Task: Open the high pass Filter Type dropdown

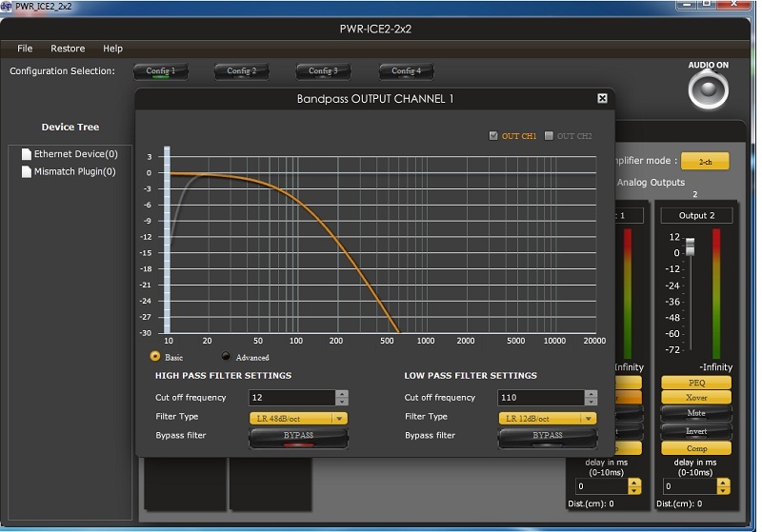Action: pos(299,418)
